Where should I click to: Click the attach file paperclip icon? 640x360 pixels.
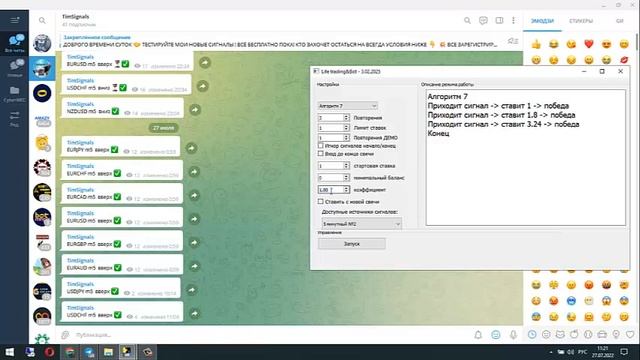(65, 335)
